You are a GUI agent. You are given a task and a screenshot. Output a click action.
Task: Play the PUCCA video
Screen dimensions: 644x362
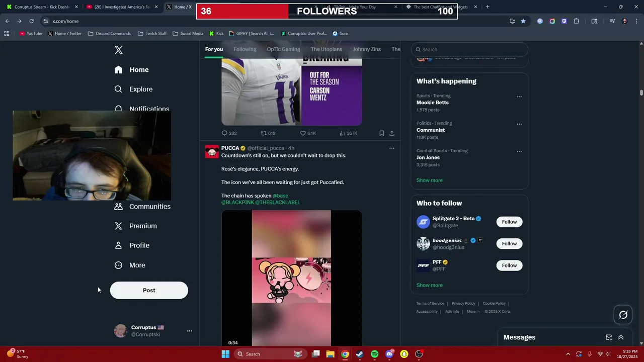pyautogui.click(x=292, y=279)
